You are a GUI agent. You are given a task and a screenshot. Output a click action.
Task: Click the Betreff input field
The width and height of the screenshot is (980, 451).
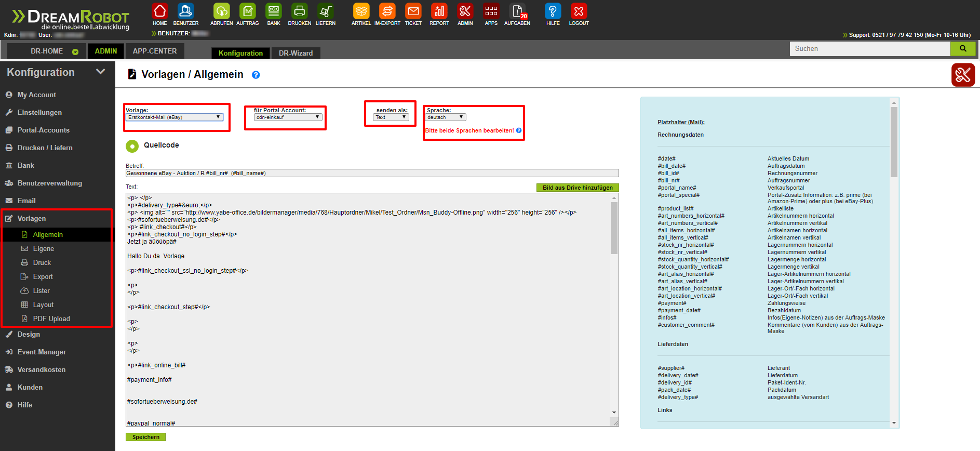coord(372,173)
